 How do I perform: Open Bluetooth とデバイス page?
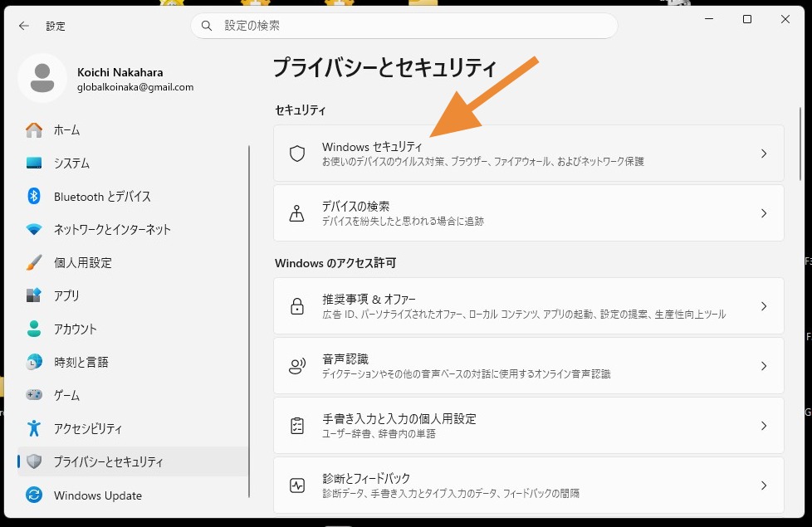point(102,196)
